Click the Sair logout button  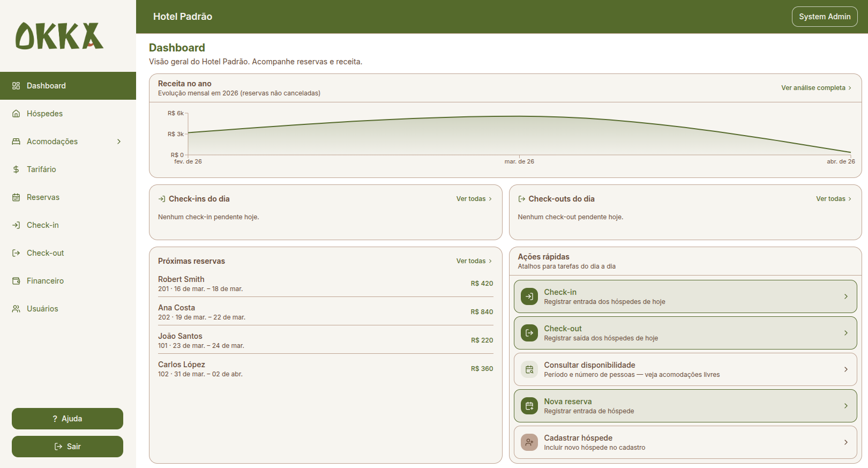coord(68,447)
